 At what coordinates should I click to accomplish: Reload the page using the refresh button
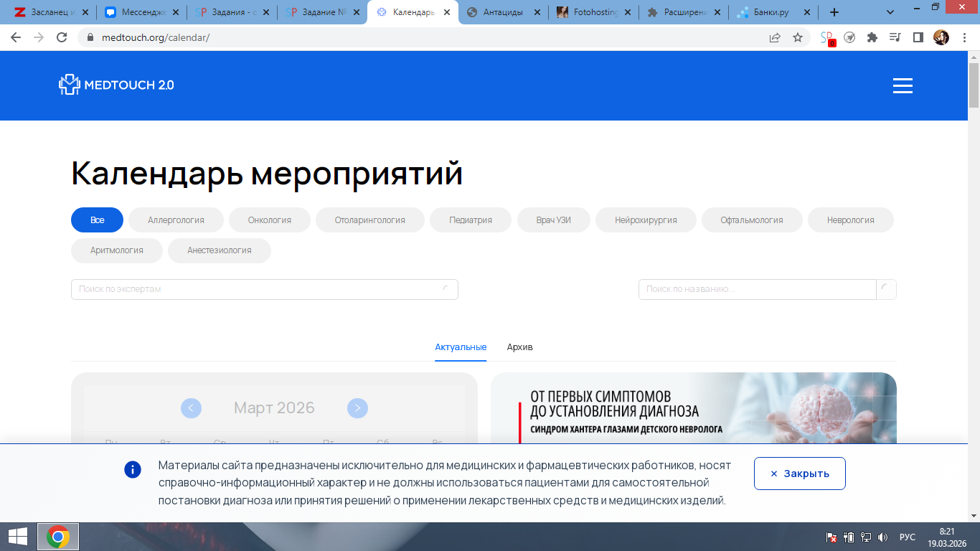pos(62,37)
